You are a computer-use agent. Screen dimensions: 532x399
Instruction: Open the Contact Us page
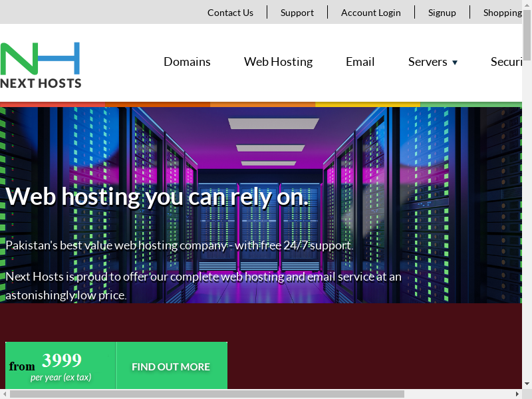(x=230, y=13)
